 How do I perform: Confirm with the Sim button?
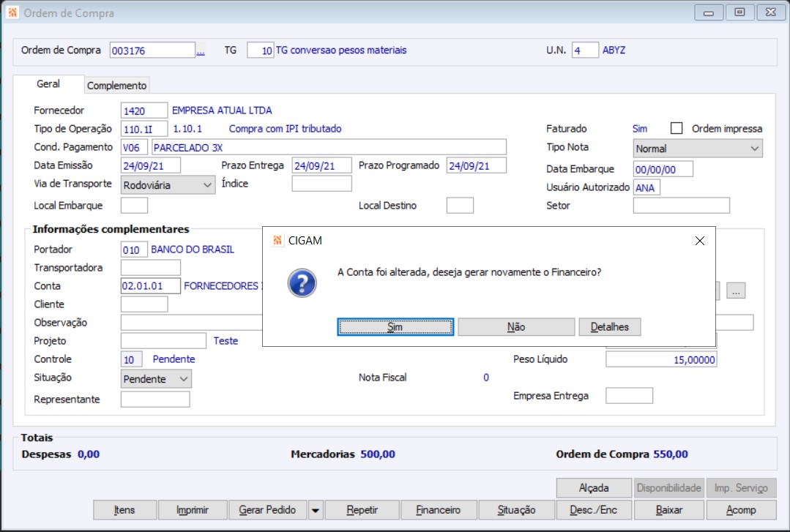click(x=395, y=327)
